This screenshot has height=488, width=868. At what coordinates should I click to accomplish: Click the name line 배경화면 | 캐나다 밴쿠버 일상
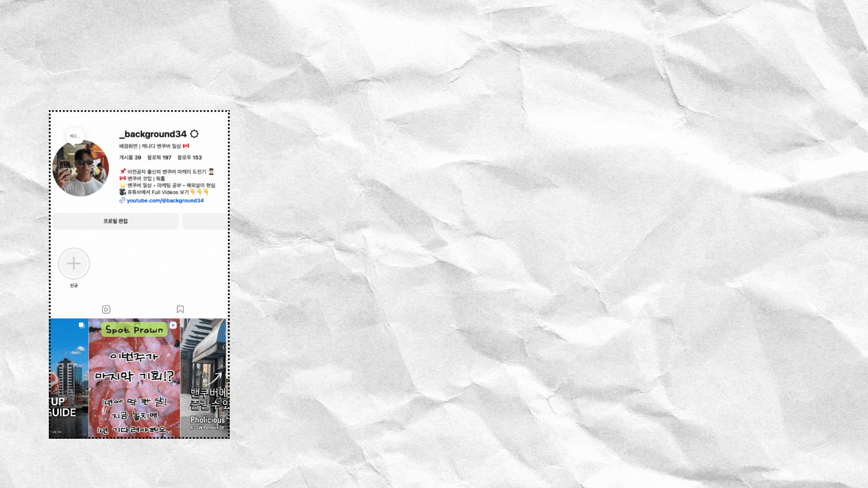tap(154, 146)
